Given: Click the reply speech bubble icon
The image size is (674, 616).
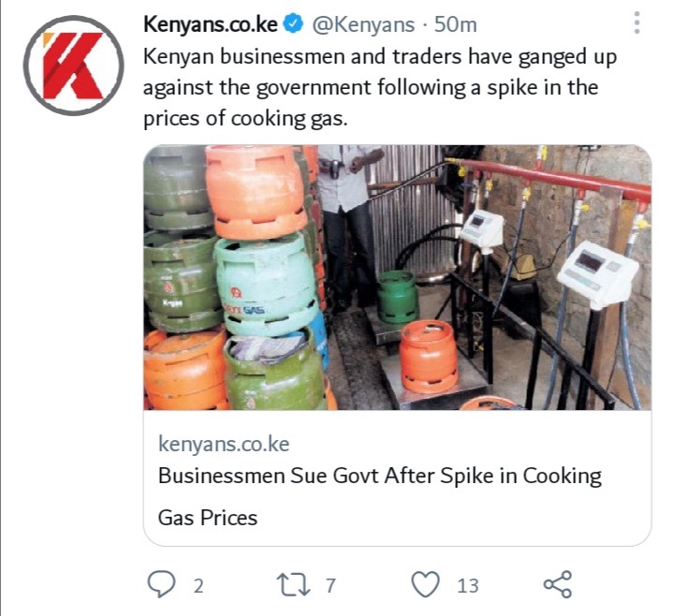Looking at the screenshot, I should point(161,584).
